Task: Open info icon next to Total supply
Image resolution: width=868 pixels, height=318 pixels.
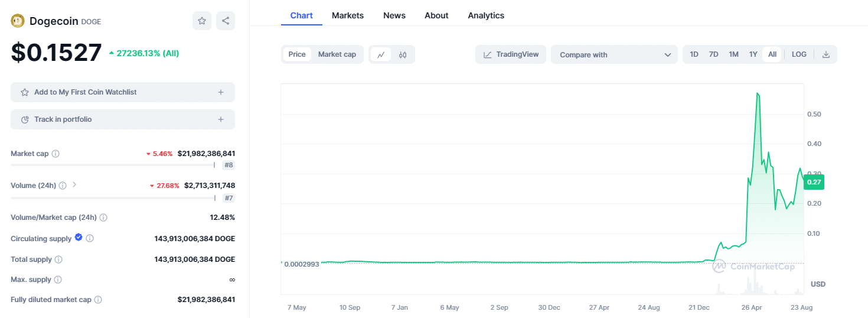Action: [58, 259]
